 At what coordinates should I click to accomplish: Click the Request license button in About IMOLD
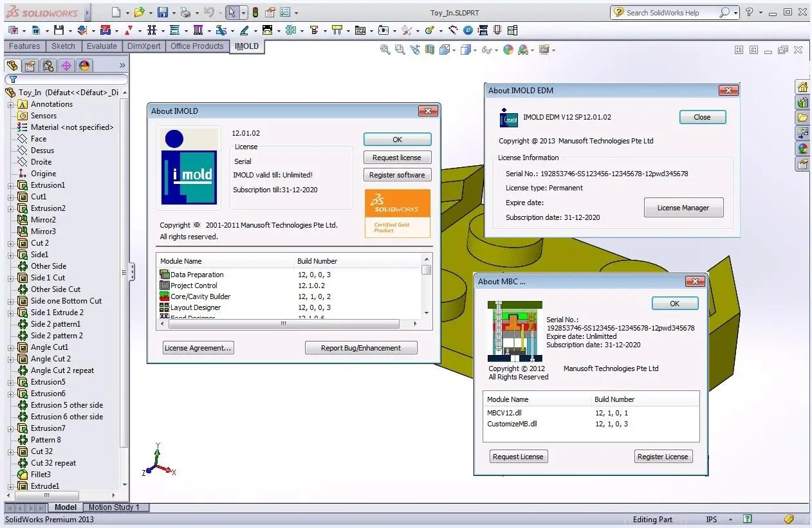[397, 158]
